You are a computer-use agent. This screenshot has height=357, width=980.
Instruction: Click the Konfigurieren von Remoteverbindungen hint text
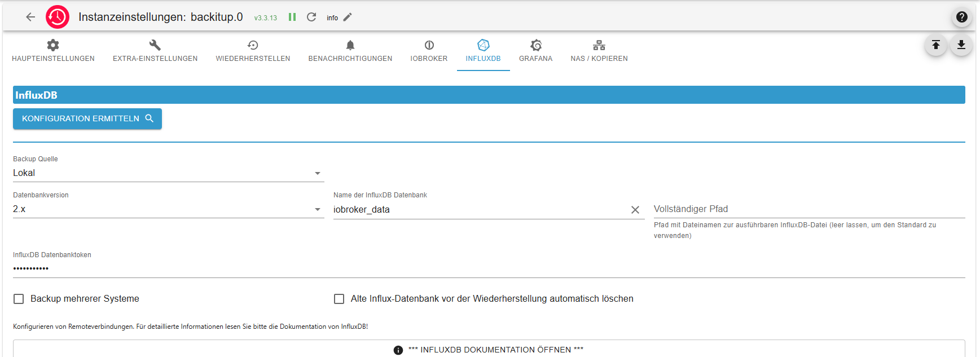coord(191,327)
